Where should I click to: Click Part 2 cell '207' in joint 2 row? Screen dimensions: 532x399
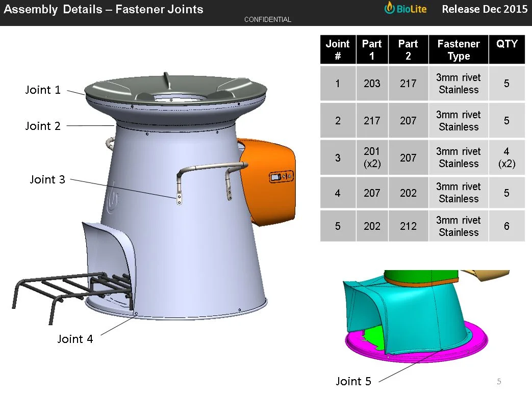click(x=408, y=121)
